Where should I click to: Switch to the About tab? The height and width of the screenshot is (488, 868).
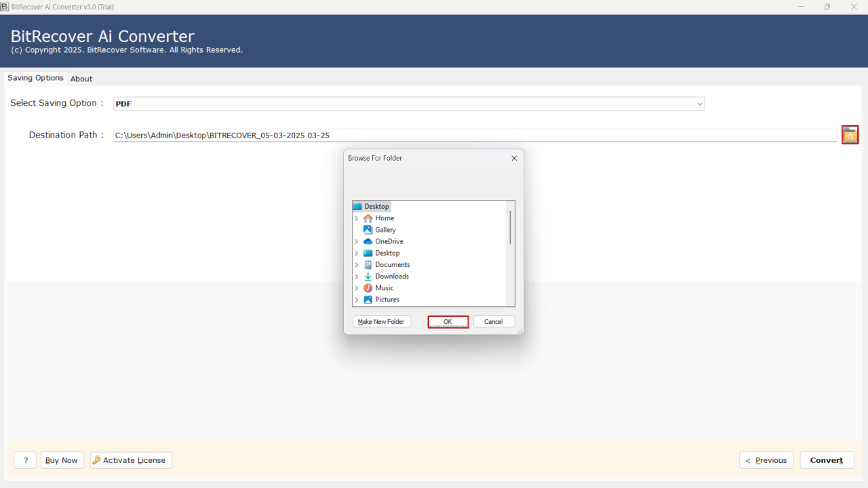coord(81,79)
